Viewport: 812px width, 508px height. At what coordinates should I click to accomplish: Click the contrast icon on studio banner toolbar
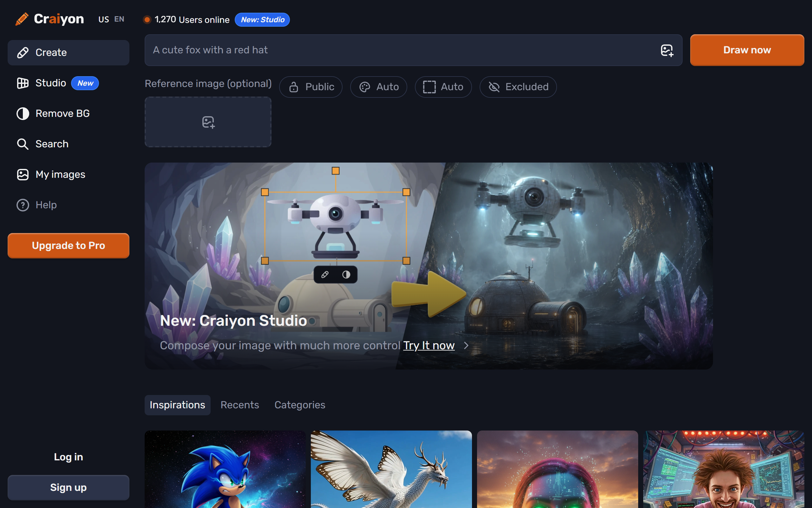pos(346,275)
